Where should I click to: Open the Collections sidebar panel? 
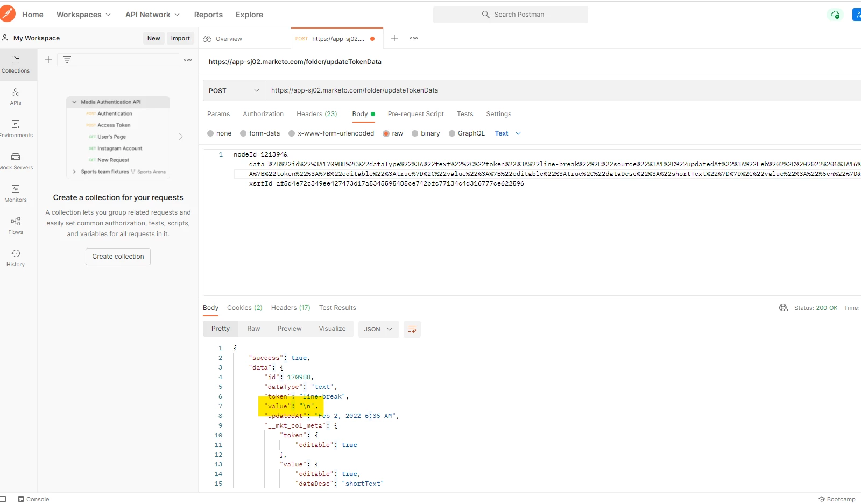point(16,65)
